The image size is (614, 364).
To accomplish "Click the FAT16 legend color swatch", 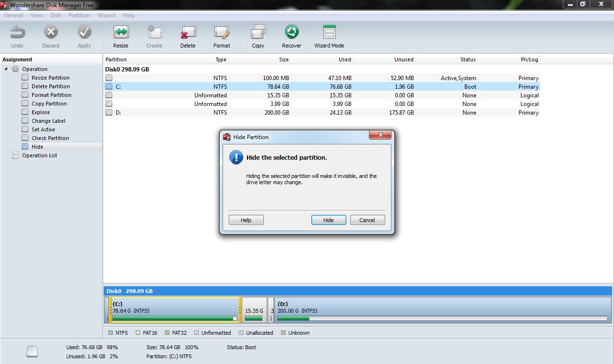I will pyautogui.click(x=138, y=333).
